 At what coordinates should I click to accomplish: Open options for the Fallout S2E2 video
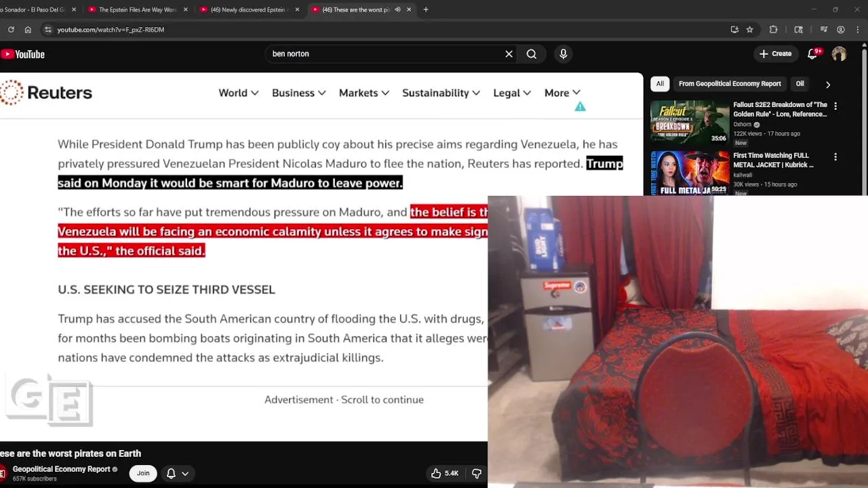[835, 106]
